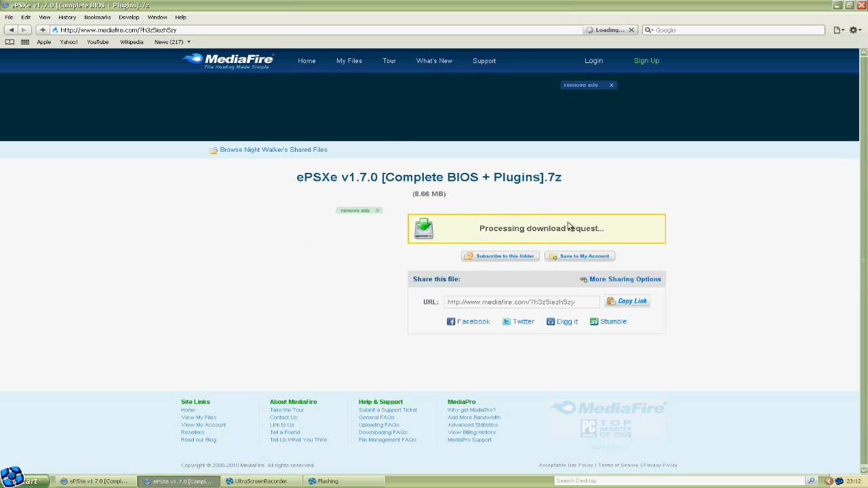Open the YouTube bookmark
Image resolution: width=868 pixels, height=488 pixels.
coord(98,42)
